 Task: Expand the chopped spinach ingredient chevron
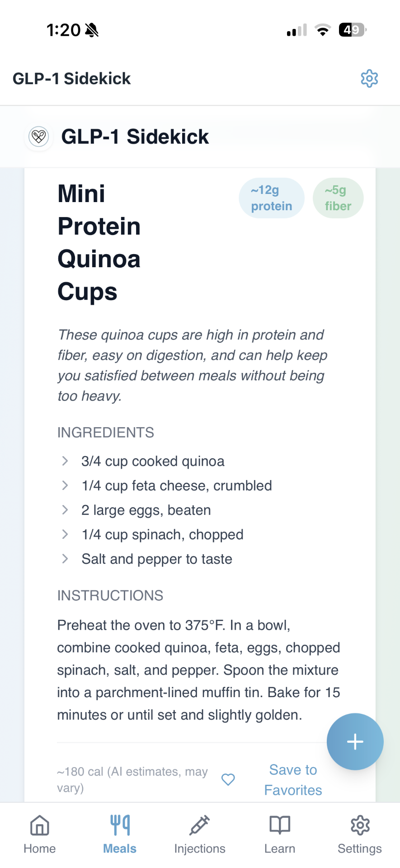tap(65, 534)
